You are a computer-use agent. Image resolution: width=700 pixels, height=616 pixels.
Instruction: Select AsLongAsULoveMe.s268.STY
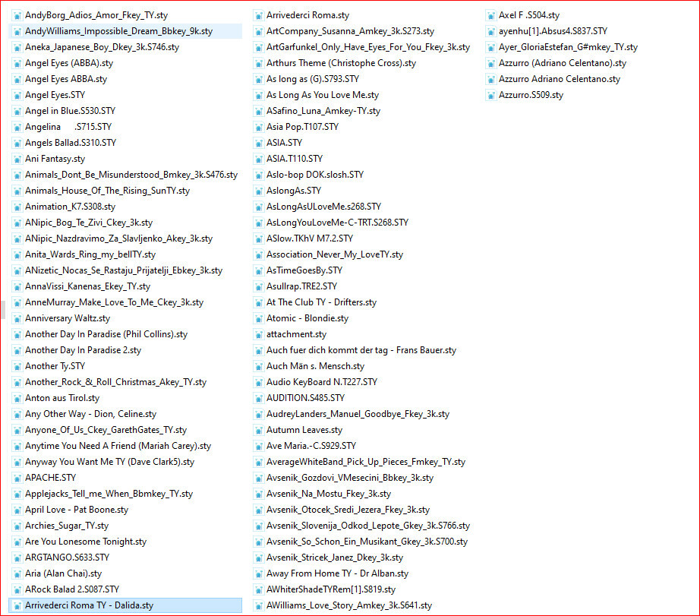coord(323,207)
